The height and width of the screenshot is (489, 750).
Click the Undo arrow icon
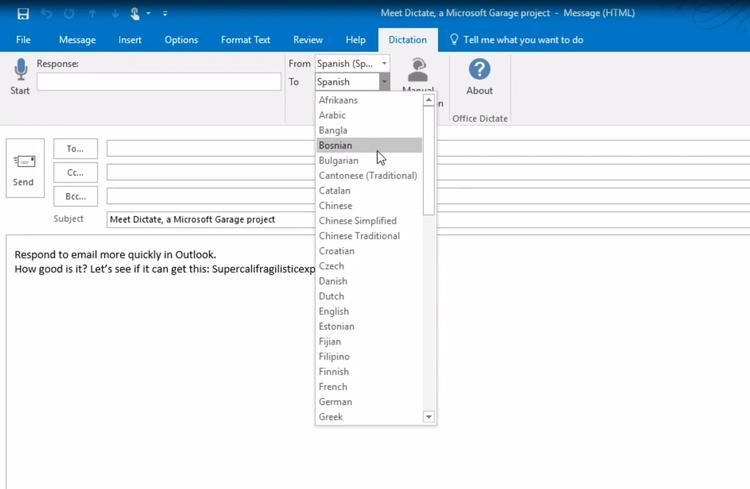pyautogui.click(x=46, y=13)
